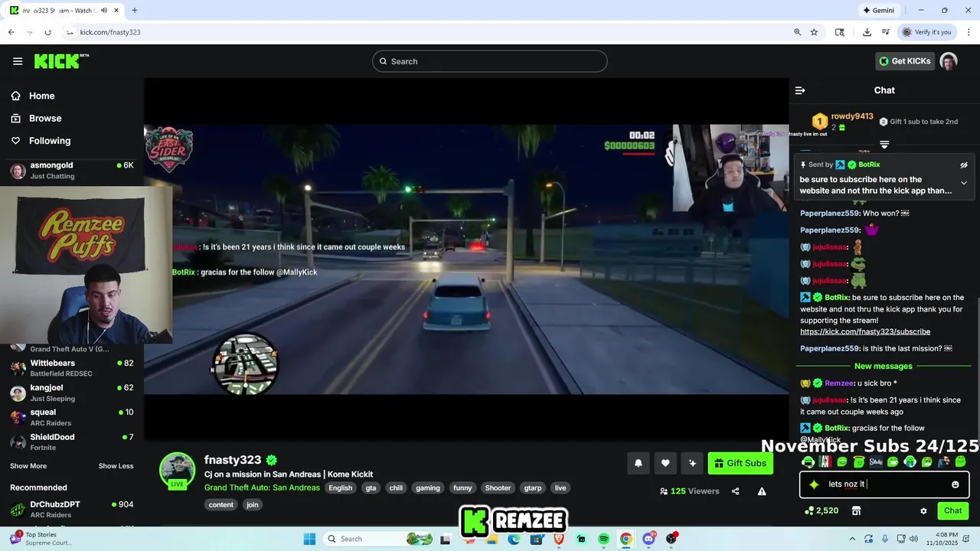Expand the pinned BotRix message chevron
The height and width of the screenshot is (551, 980).
(x=964, y=183)
